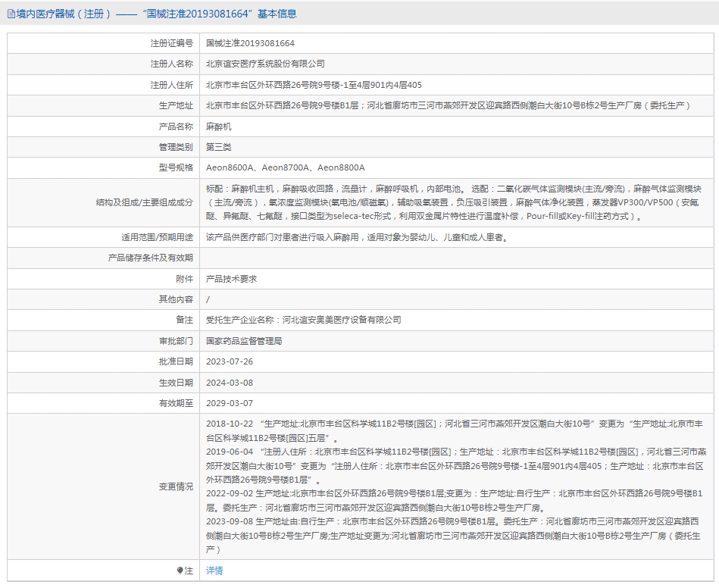Screen dimensions: 719x588
Task: Click the 生效日期 label cell
Action: click(x=103, y=383)
